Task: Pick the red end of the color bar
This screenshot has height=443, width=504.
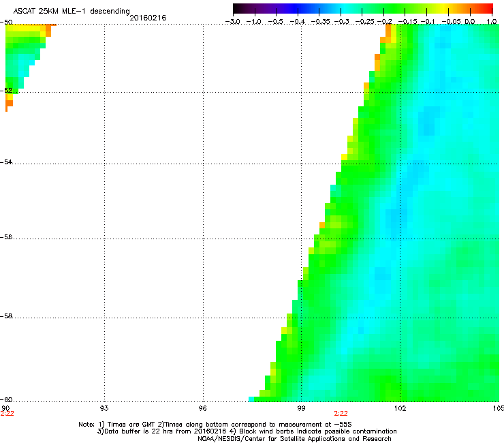Action: (488, 9)
